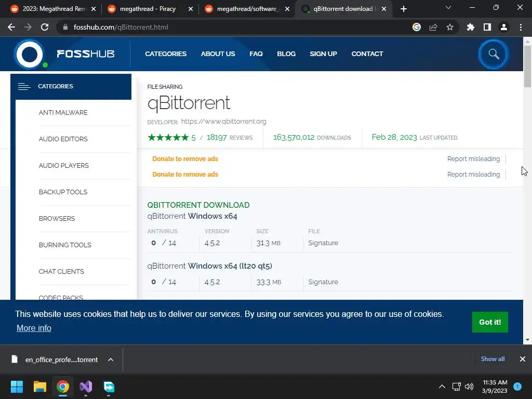Open the CONTACT navigation item
532x399 pixels.
(367, 54)
